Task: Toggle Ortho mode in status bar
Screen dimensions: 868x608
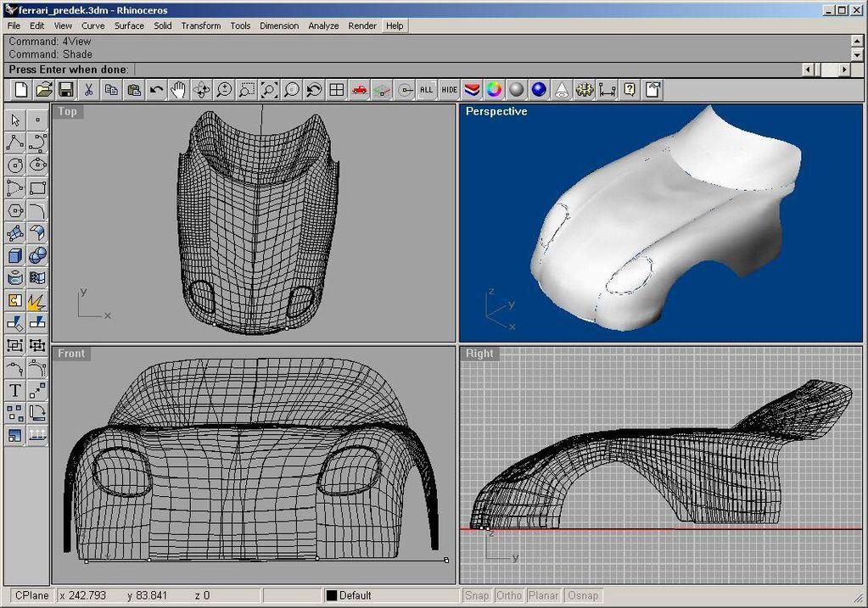Action: click(x=509, y=596)
